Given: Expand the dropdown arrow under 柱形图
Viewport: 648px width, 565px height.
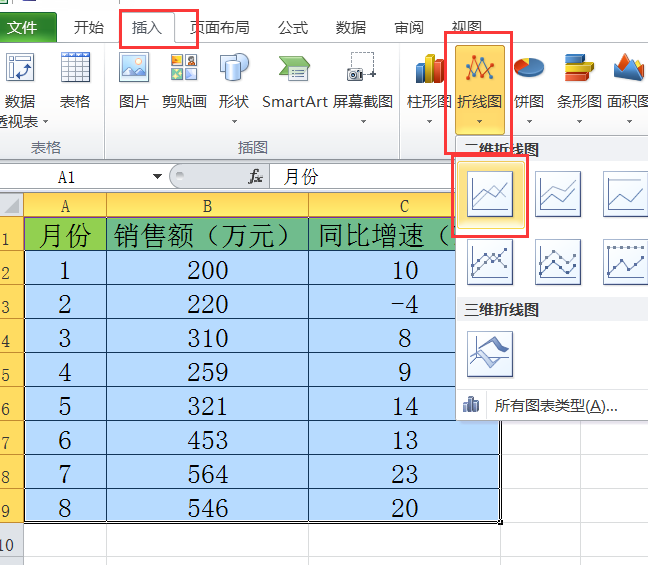Looking at the screenshot, I should [429, 122].
